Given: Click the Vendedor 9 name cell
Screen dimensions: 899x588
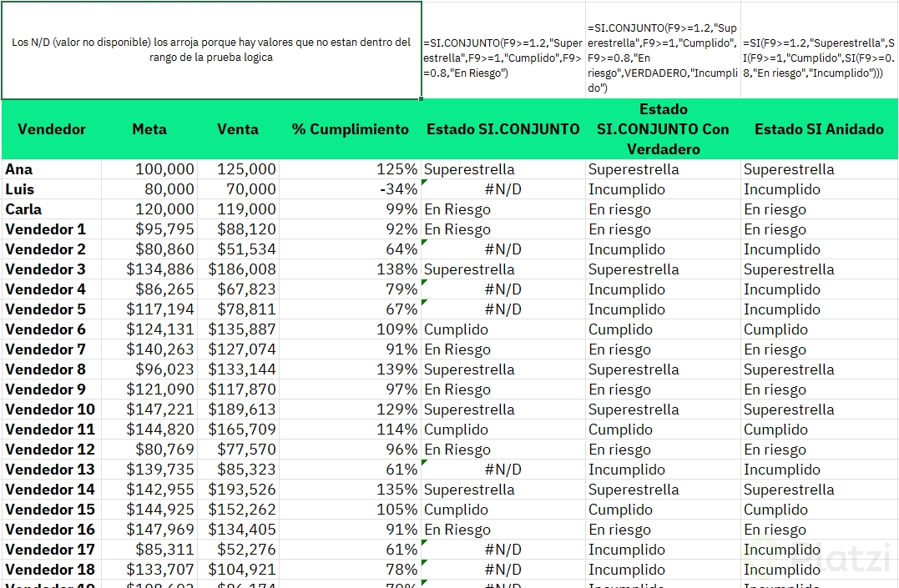Looking at the screenshot, I should 52,389.
